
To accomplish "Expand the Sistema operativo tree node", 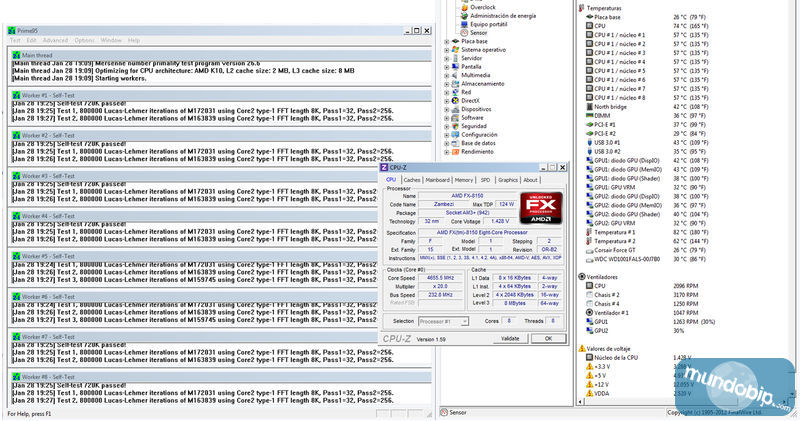I will coord(447,50).
